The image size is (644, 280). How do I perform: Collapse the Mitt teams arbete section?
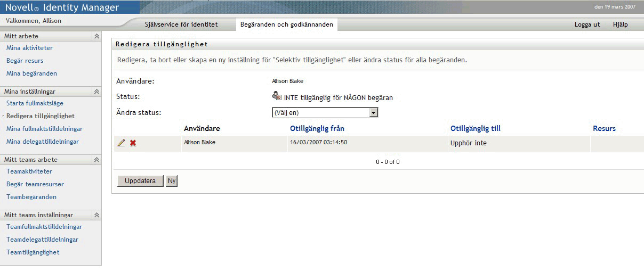pyautogui.click(x=96, y=160)
